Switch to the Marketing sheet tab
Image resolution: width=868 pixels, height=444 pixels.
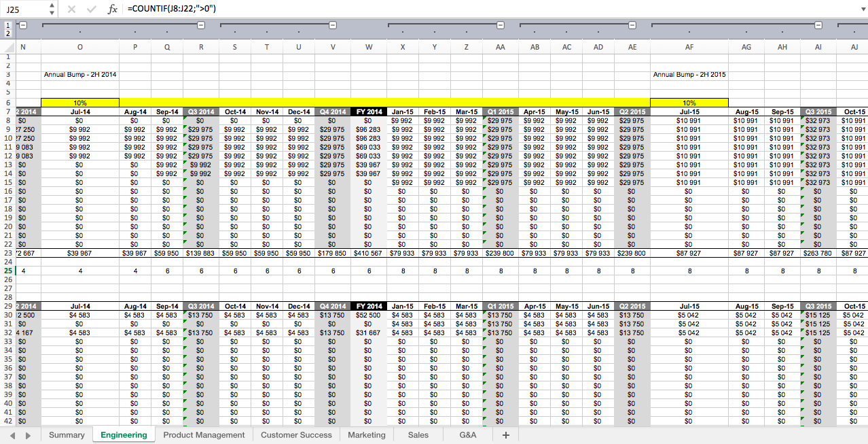tap(366, 435)
